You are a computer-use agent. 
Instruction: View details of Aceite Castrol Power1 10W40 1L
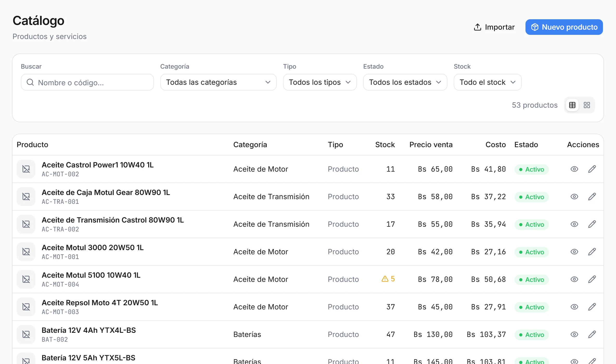[574, 169]
